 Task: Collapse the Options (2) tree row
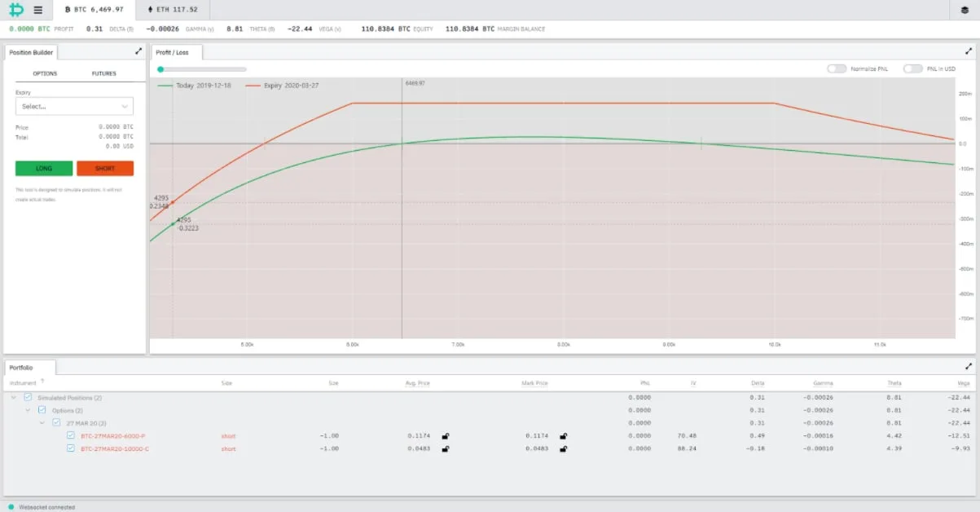[28, 410]
